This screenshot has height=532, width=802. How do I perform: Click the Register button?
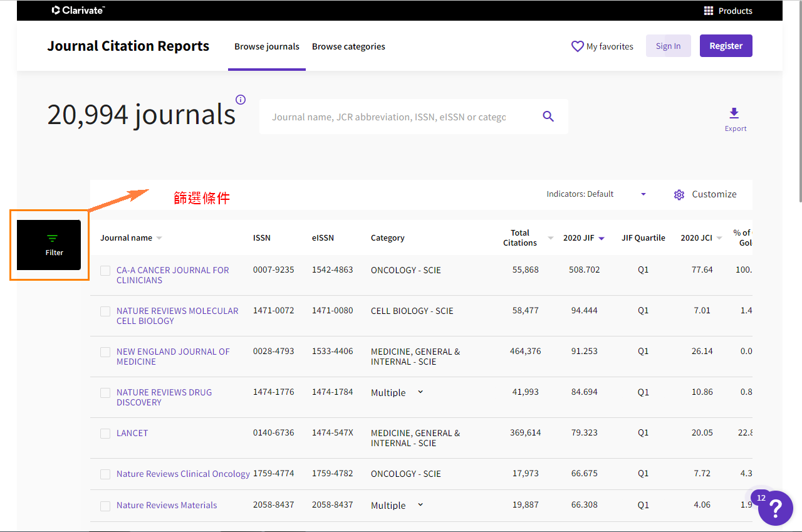tap(726, 46)
